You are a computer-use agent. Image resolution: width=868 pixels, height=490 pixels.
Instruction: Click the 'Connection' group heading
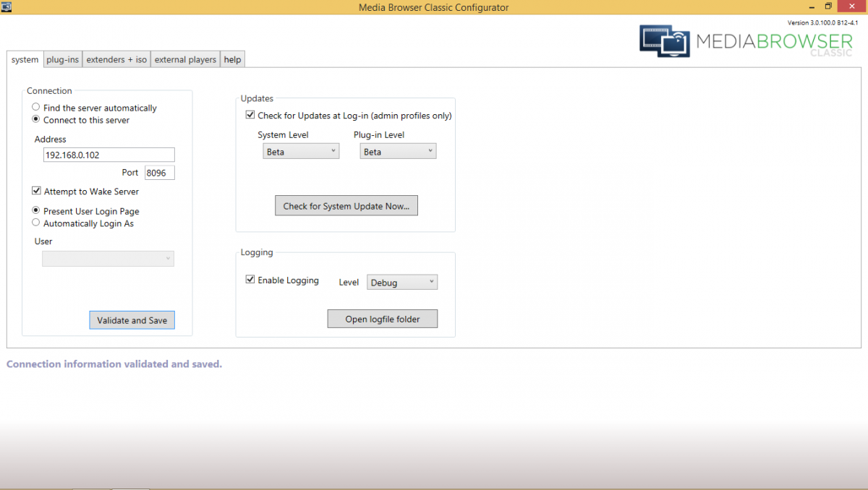coord(49,90)
